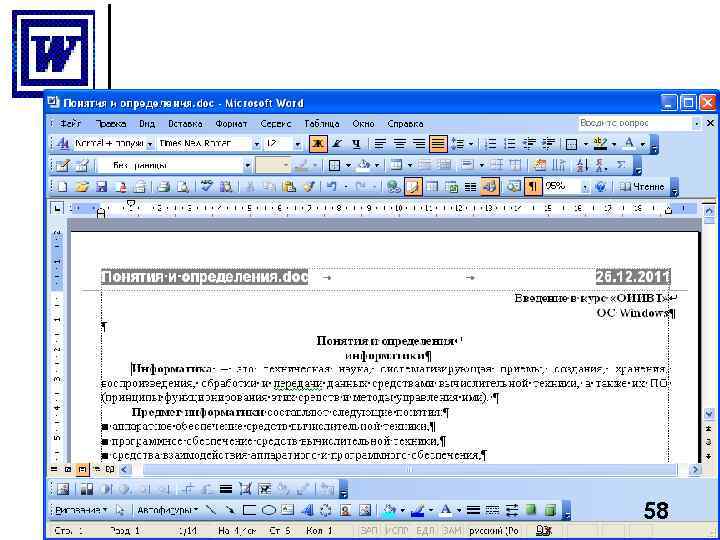Screen dimensions: 720x540
Task: Click the decrease indent icon
Action: tap(529, 144)
